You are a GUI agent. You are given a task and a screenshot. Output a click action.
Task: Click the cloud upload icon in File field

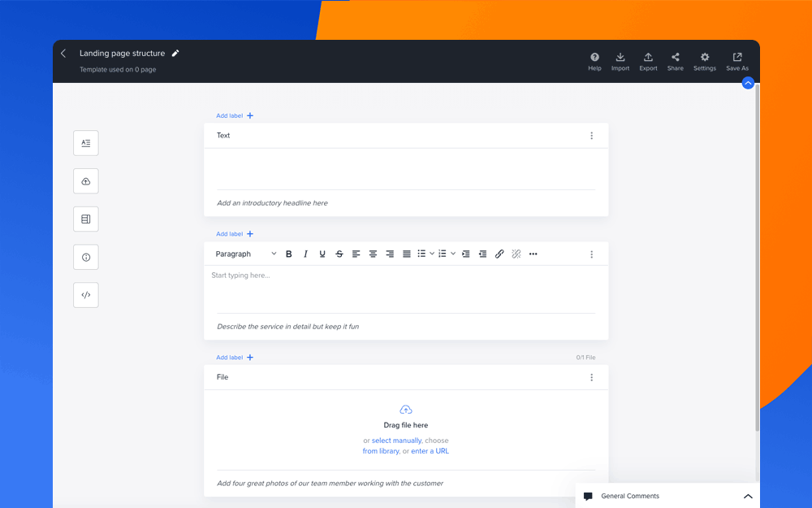406,410
